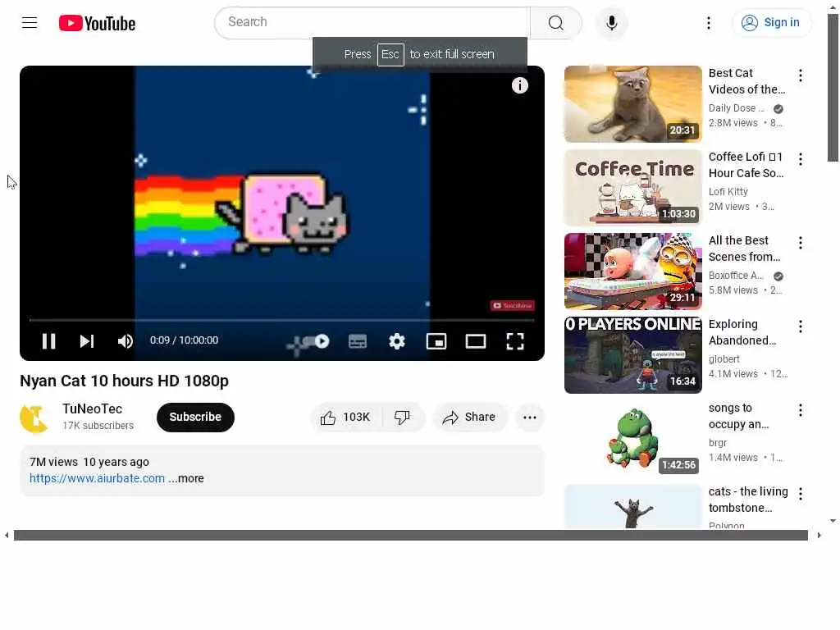Open Best Cat Videos thumbnail
This screenshot has height=630, width=840.
pos(632,104)
